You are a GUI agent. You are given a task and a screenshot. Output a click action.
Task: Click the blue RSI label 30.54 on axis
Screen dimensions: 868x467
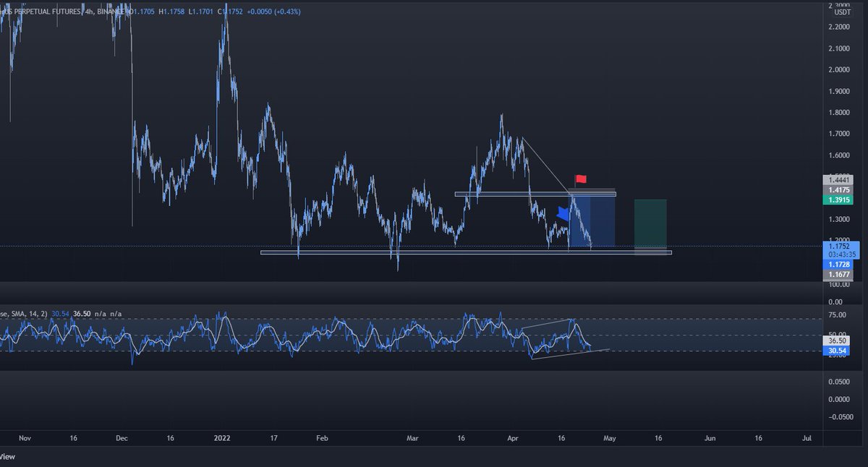[838, 350]
